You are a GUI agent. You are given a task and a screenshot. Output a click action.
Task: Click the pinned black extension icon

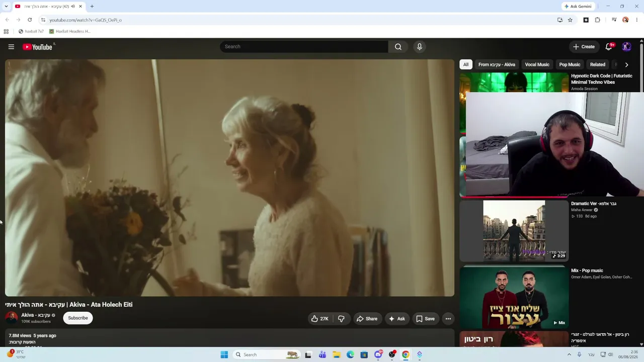click(x=586, y=20)
